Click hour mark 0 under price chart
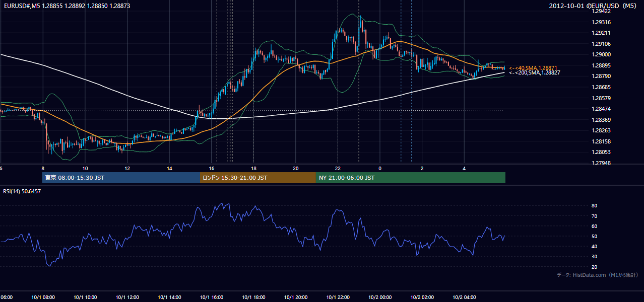The width and height of the screenshot is (644, 302). tap(380, 168)
